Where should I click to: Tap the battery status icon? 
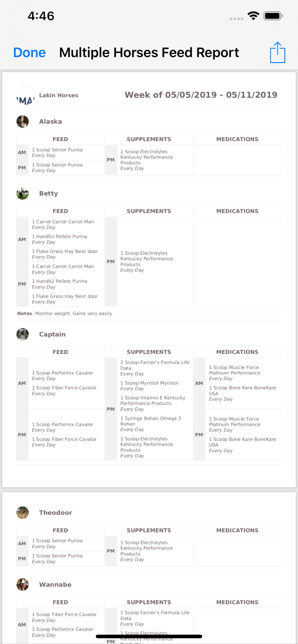[273, 16]
